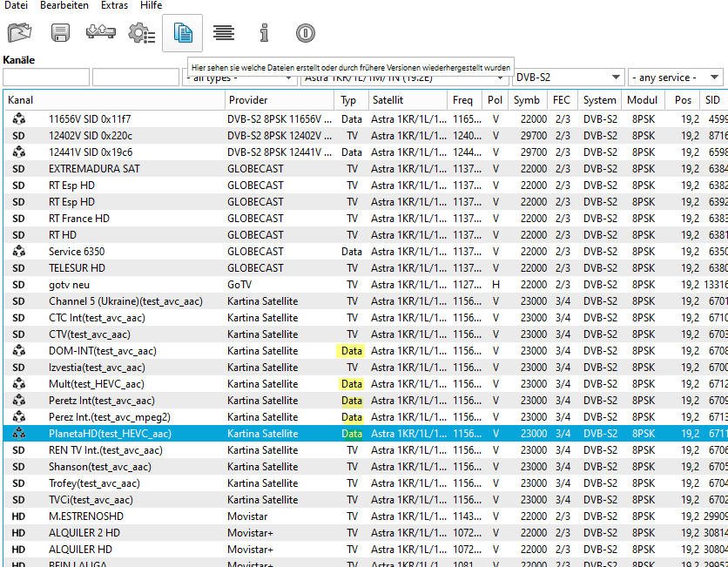Viewport: 728px width, 567px height.
Task: Click the receiver upload/download toolbar icon
Action: [x=101, y=33]
